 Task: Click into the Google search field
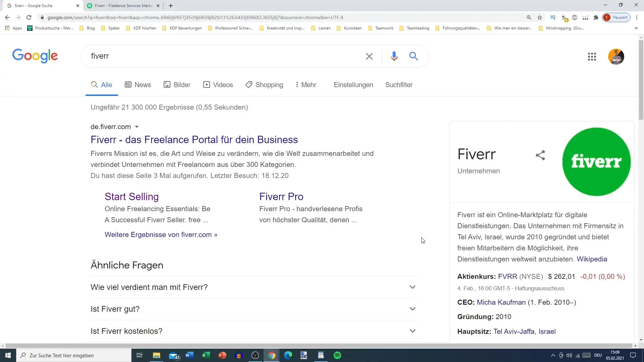point(225,56)
